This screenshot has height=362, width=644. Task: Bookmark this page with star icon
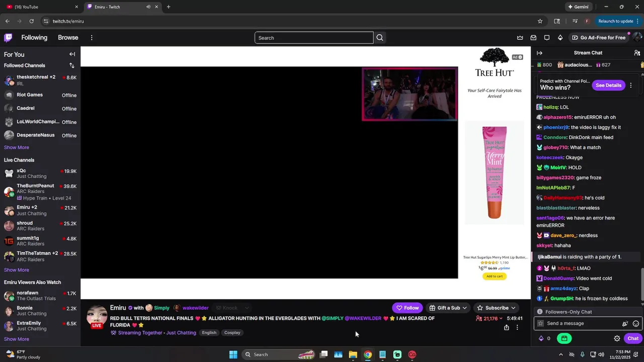click(x=540, y=21)
